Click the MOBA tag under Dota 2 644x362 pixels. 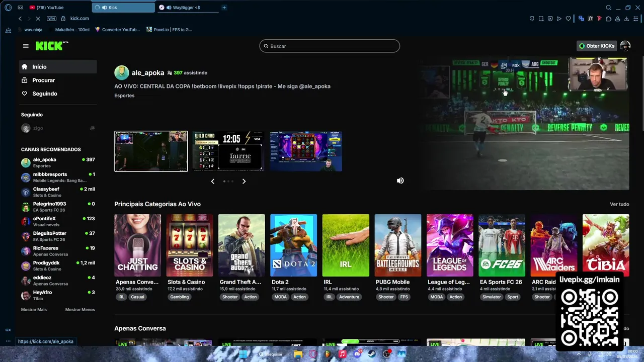(x=281, y=297)
